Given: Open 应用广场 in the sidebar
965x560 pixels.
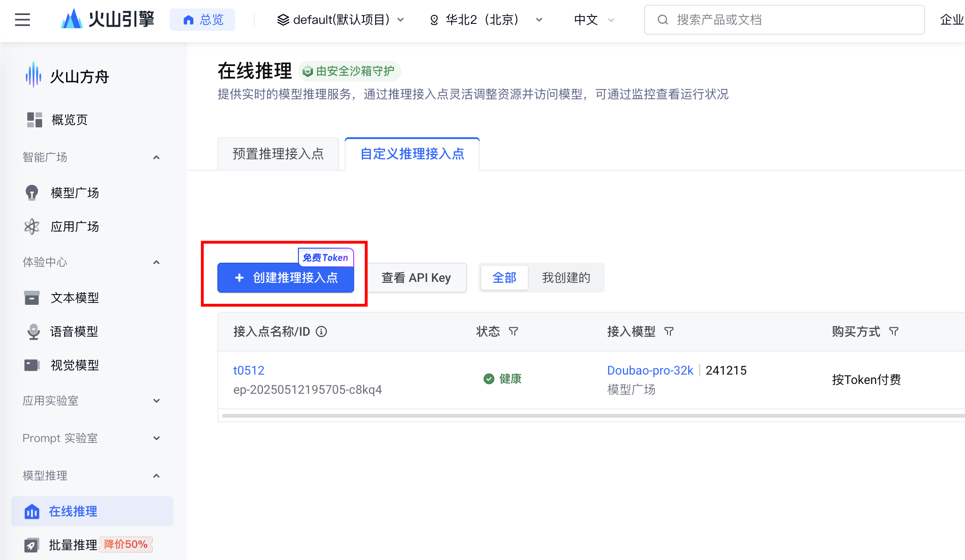Looking at the screenshot, I should point(74,227).
